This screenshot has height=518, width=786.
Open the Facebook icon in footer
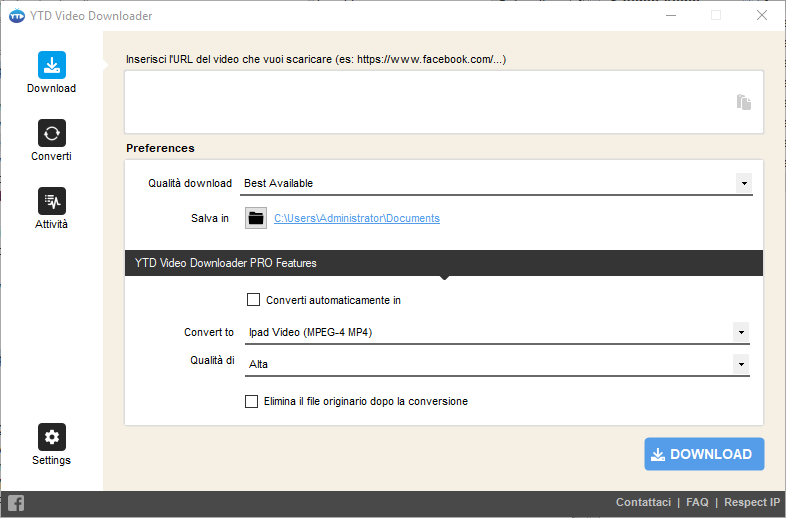pyautogui.click(x=16, y=503)
